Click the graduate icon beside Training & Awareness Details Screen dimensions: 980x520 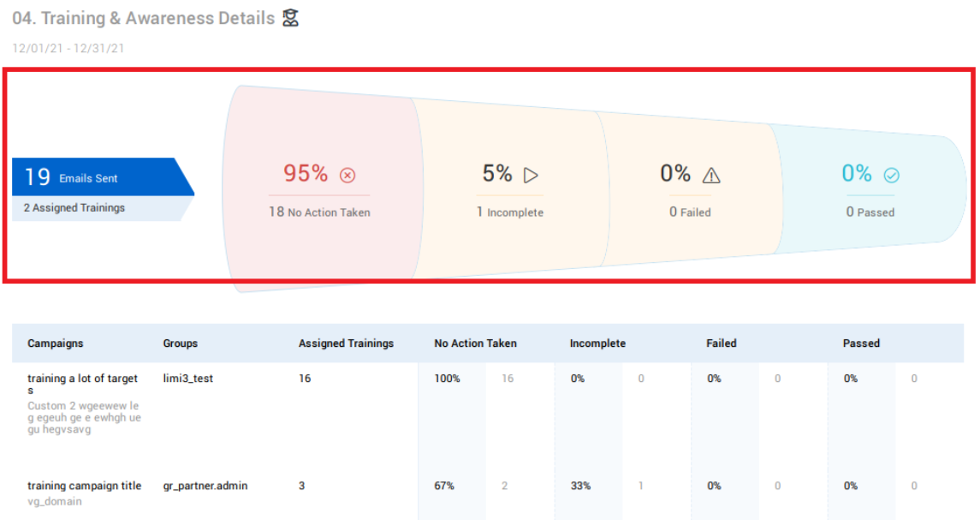[290, 18]
